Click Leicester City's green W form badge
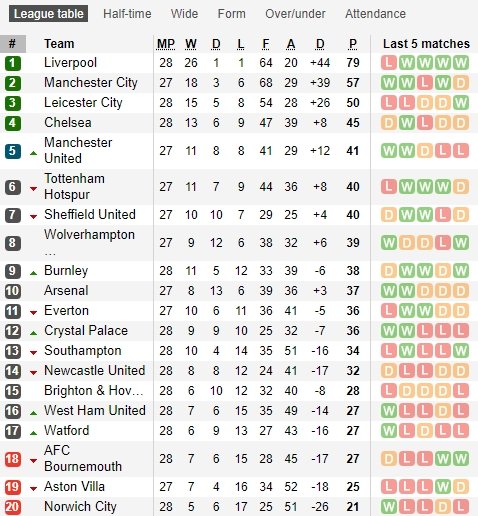This screenshot has height=516, width=478. pos(461,103)
